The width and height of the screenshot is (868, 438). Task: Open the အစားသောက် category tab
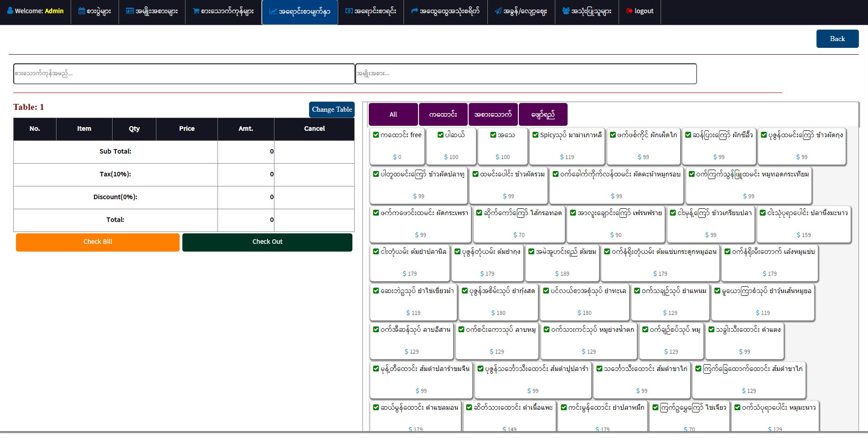[493, 114]
